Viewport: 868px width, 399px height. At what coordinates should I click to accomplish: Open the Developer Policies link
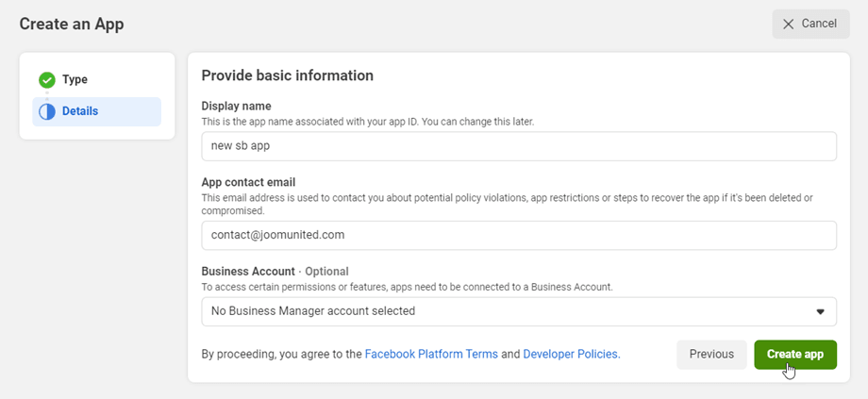point(570,355)
